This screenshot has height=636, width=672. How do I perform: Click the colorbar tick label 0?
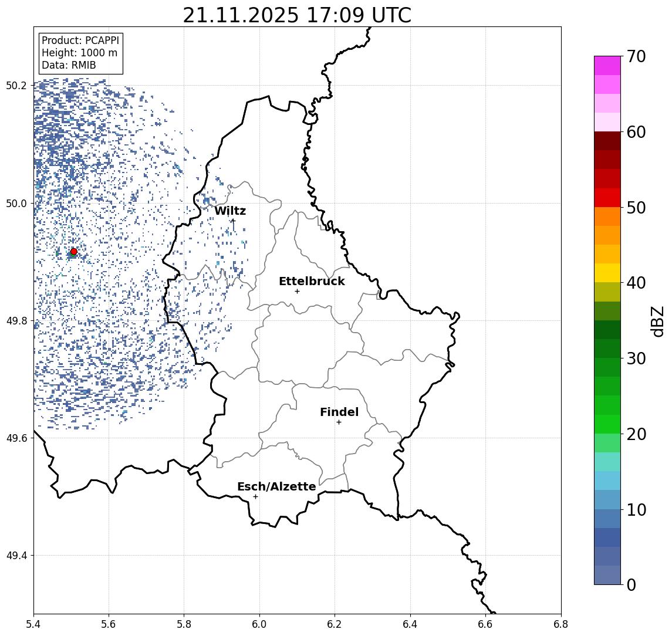632,584
